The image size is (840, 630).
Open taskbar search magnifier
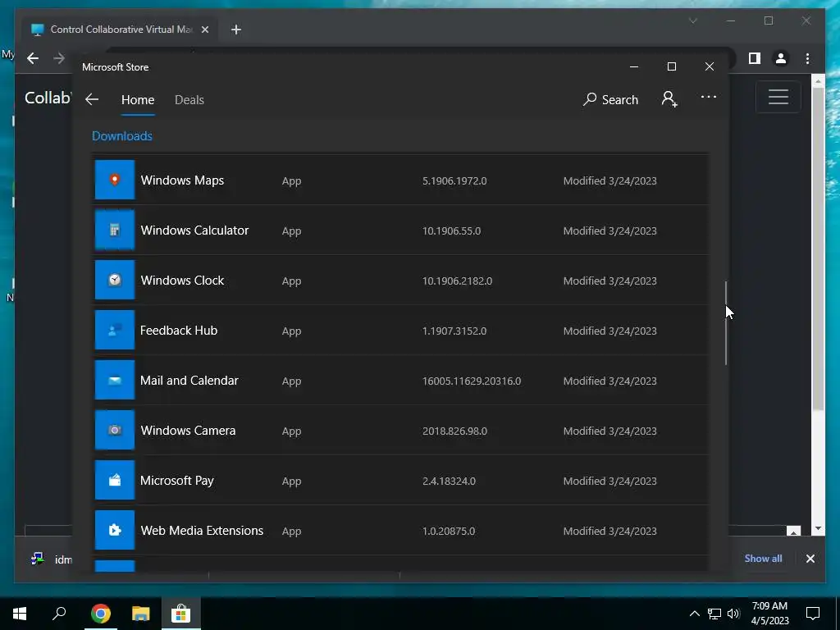[59, 614]
